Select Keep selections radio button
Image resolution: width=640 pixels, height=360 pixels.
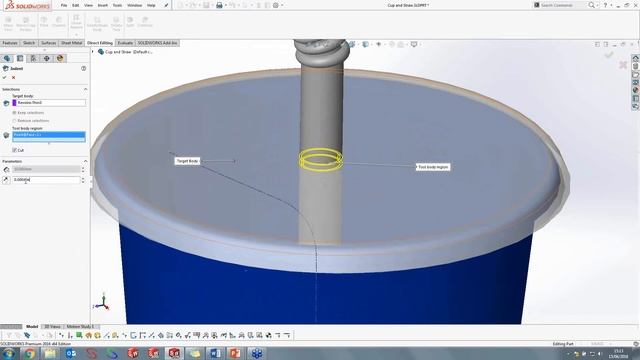point(14,113)
